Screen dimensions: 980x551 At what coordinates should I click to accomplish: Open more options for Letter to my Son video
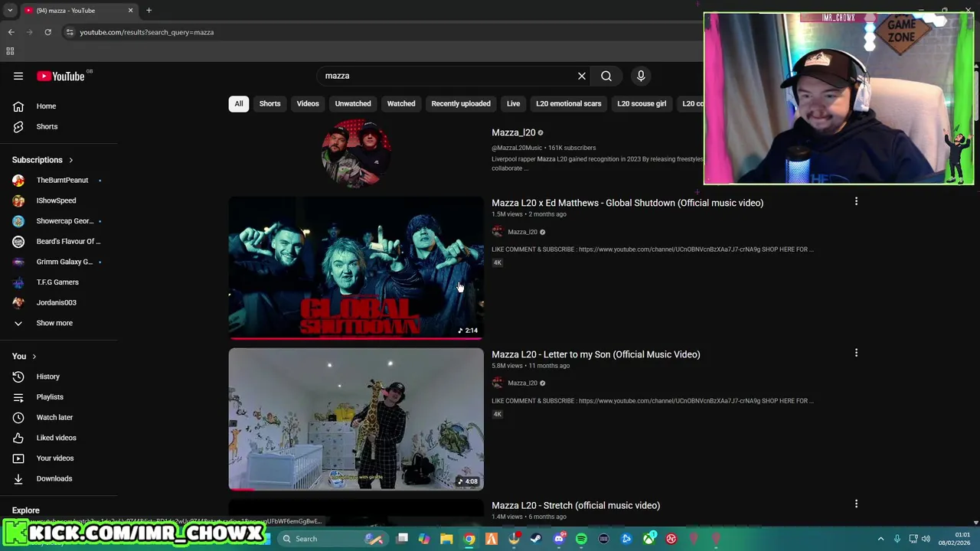856,353
